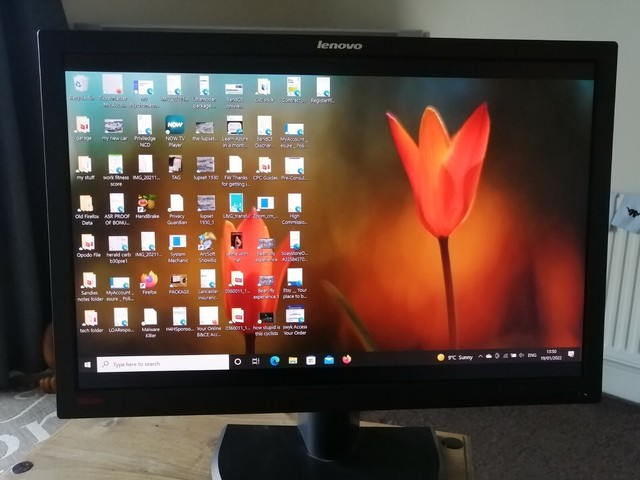Open the 9°C Sunny weather widget
This screenshot has width=640, height=480.
coord(455,358)
